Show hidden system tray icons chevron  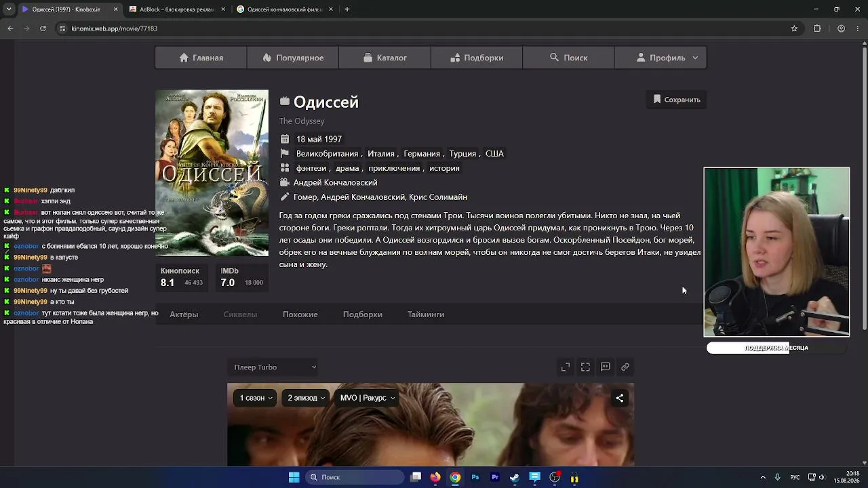pos(763,477)
